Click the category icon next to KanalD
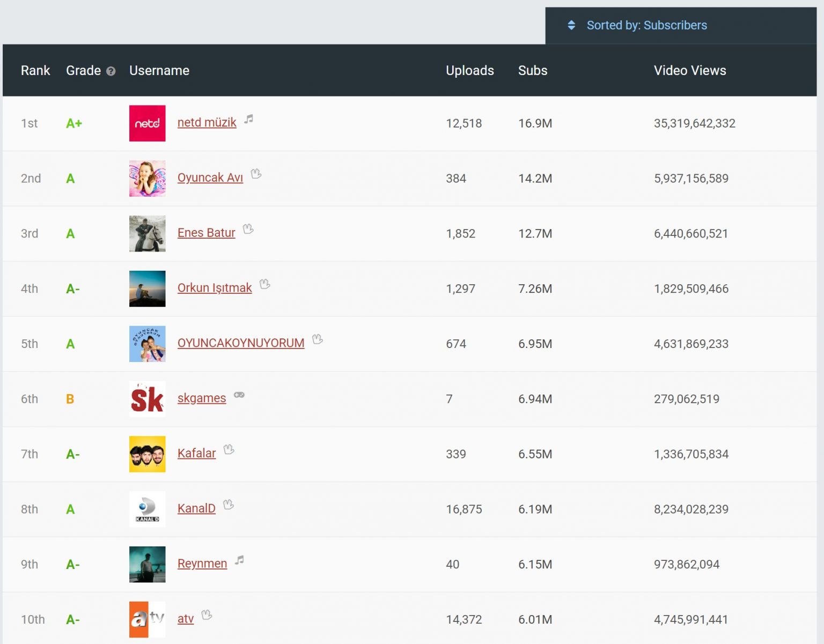 tap(229, 505)
